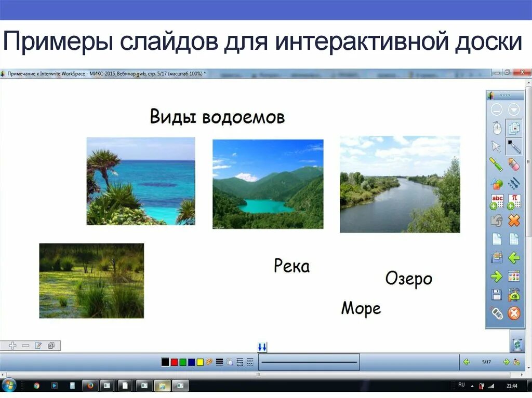The image size is (532, 398).
Task: Click the heading Виды водоемов
Action: (217, 117)
